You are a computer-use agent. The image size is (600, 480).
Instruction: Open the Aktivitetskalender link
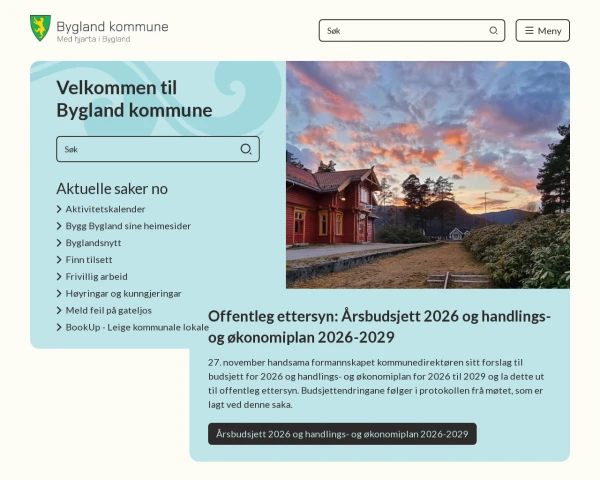point(105,209)
